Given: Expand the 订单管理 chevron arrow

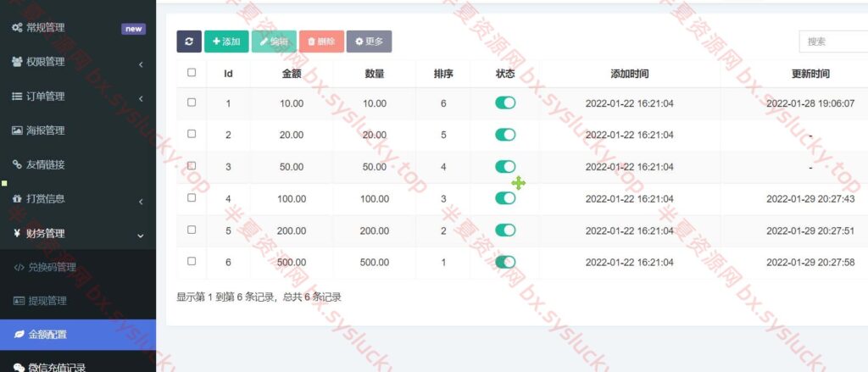Looking at the screenshot, I should 141,99.
